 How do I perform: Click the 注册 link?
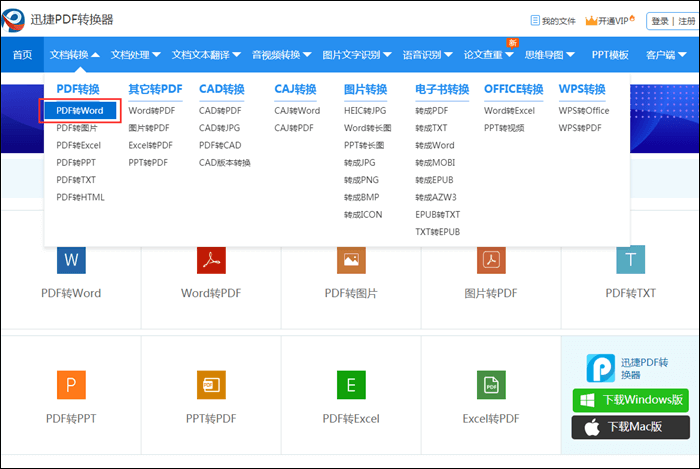tap(687, 21)
